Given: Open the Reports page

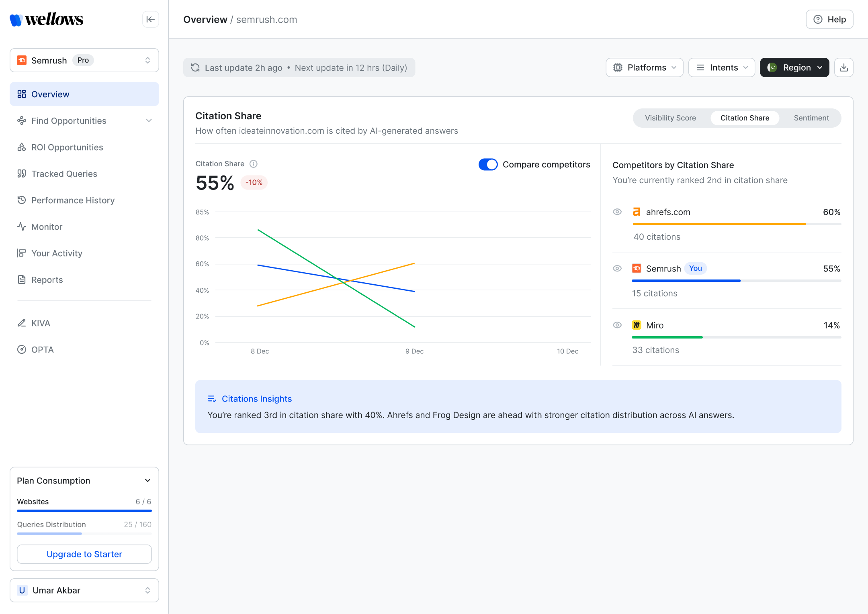Looking at the screenshot, I should tap(84, 279).
